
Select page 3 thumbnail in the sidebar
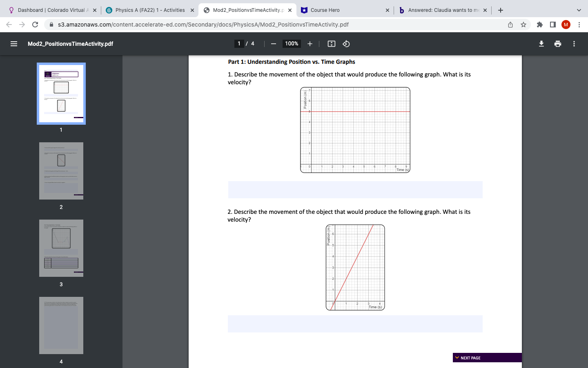61,248
